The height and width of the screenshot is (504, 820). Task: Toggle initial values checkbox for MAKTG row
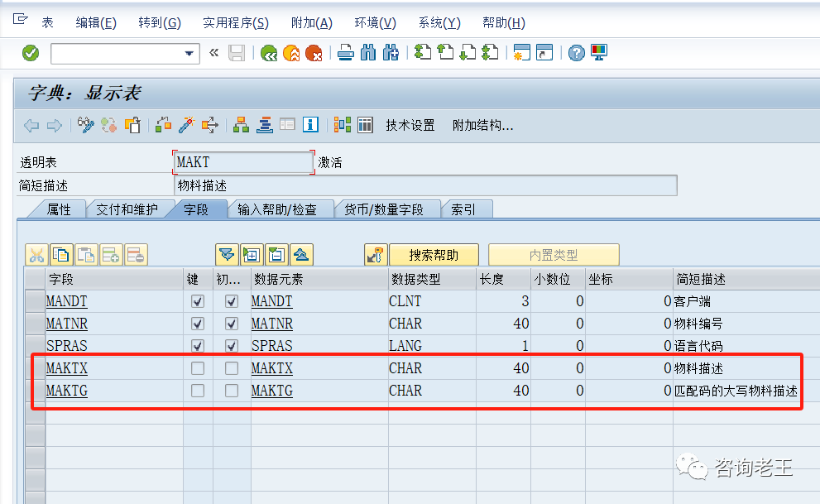coord(232,391)
